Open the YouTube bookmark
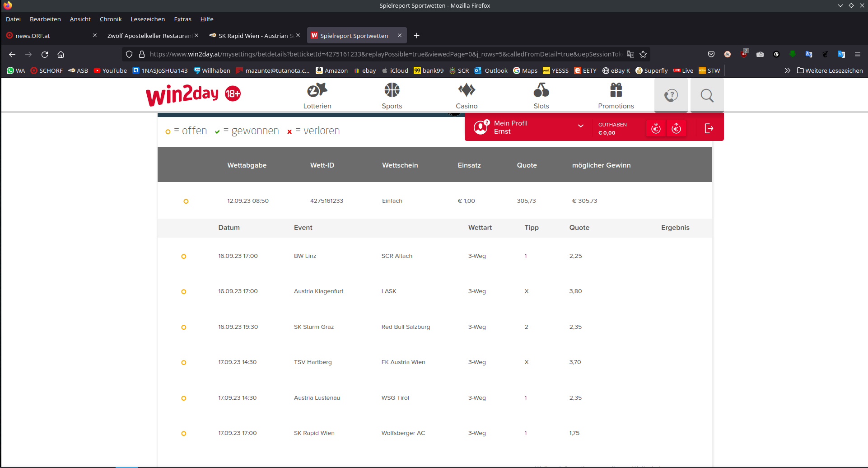 tap(110, 70)
